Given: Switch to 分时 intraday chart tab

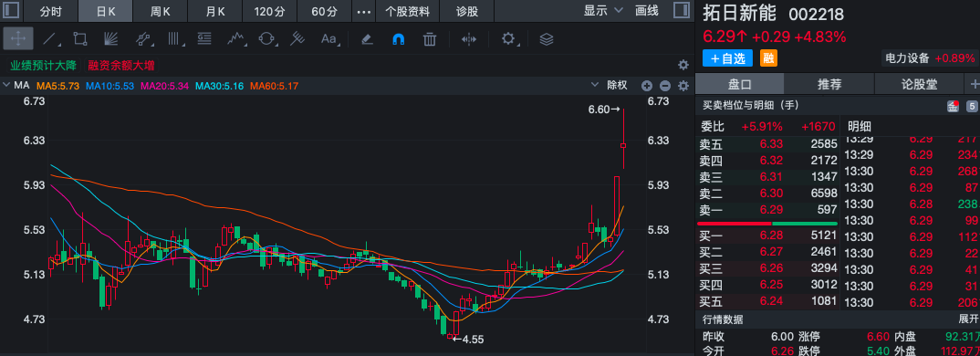Looking at the screenshot, I should pyautogui.click(x=50, y=11).
